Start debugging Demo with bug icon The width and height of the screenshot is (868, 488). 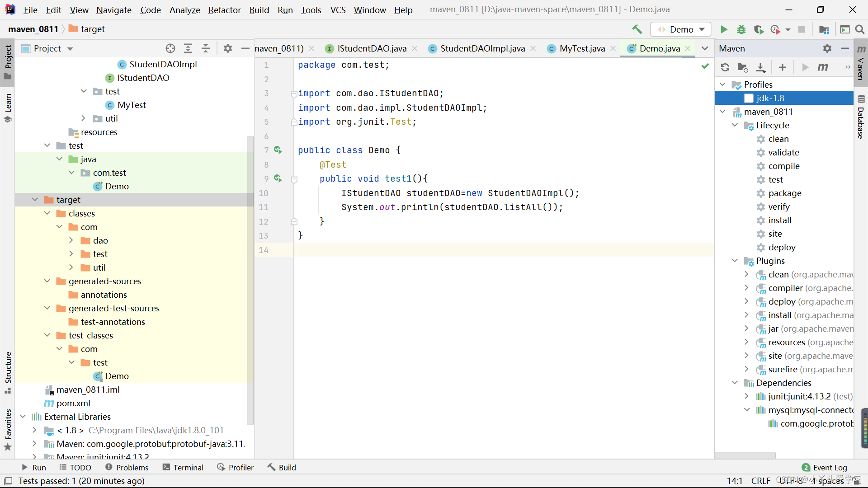coord(741,29)
